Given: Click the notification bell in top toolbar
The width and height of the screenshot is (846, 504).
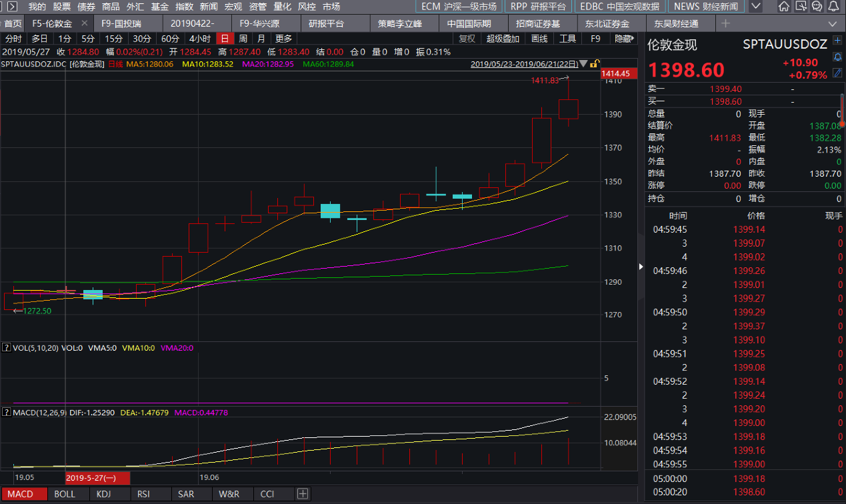Looking at the screenshot, I should (833, 7).
